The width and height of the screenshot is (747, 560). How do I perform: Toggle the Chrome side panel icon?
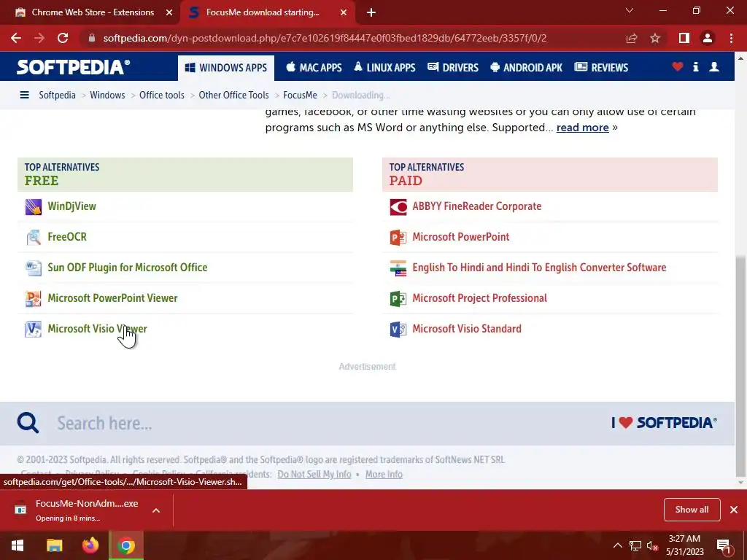point(684,38)
